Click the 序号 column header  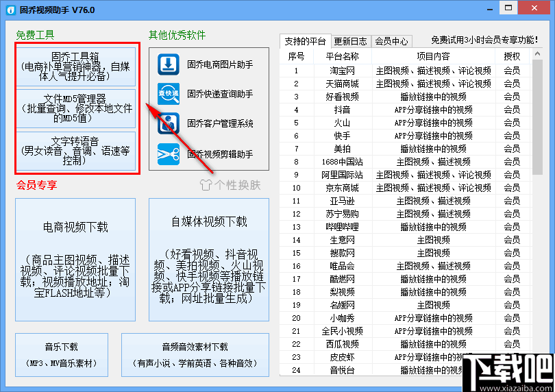tap(296, 56)
